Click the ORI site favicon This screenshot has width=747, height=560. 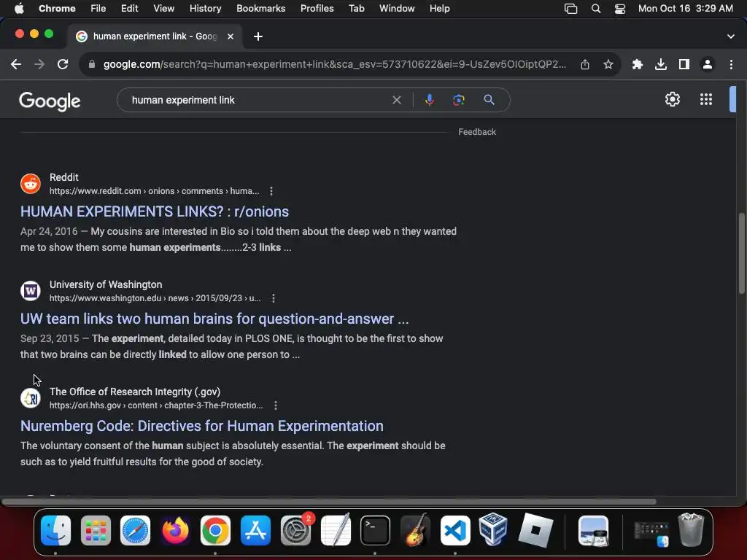[x=31, y=398]
